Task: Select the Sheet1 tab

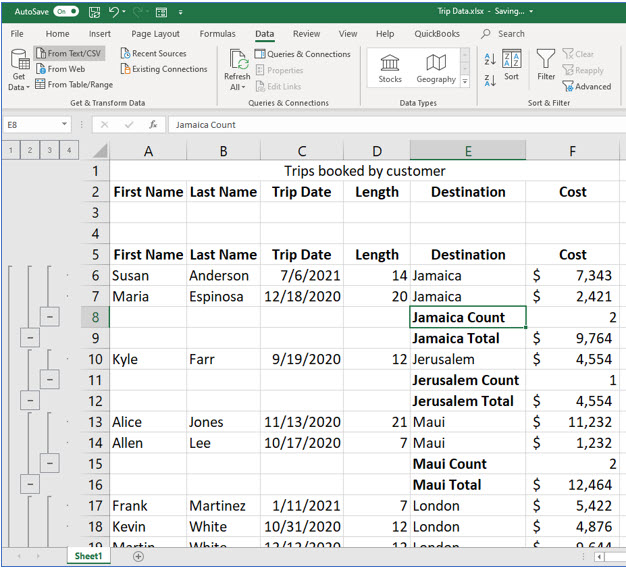Action: 88,556
